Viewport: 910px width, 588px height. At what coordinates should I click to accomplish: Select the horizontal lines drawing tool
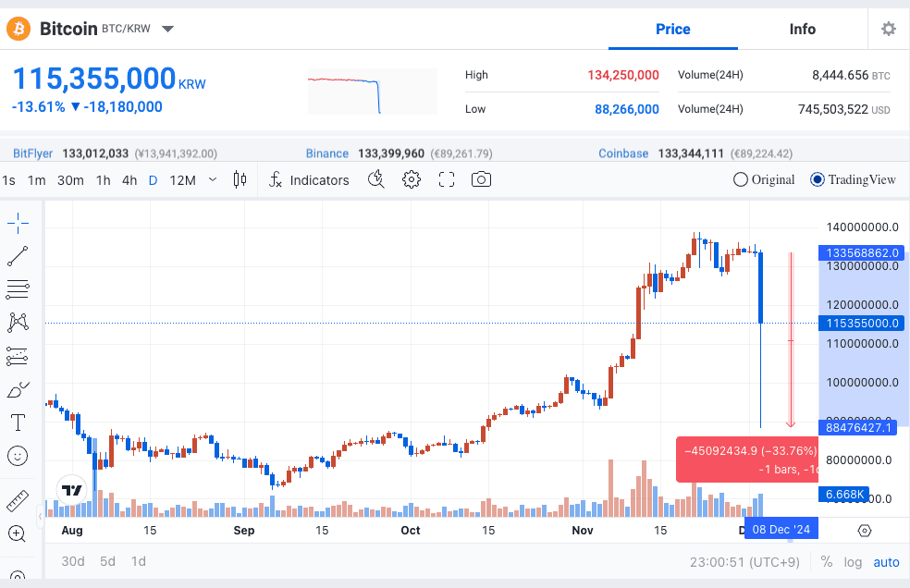pyautogui.click(x=18, y=289)
